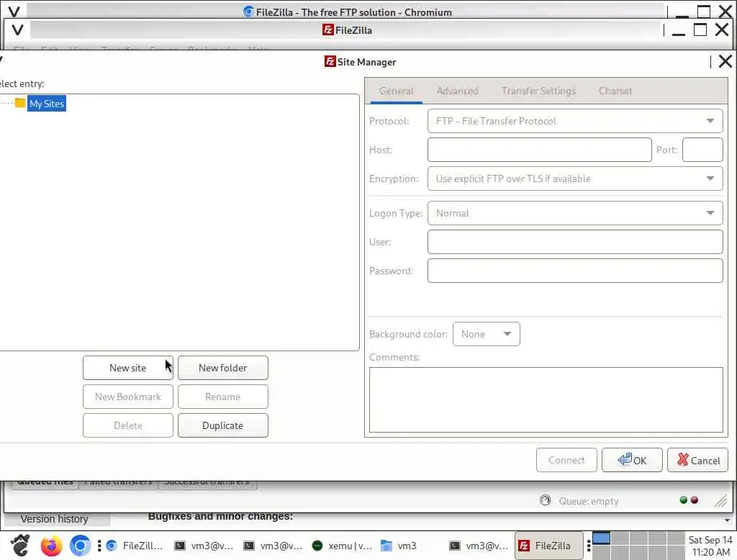This screenshot has height=560, width=737.
Task: Launch Chromium from the taskbar icon
Action: (x=80, y=546)
